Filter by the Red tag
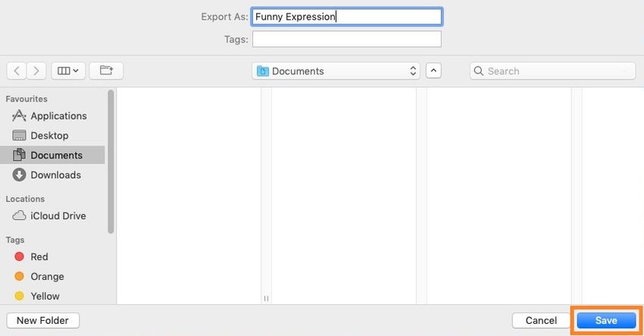The image size is (644, 336). pyautogui.click(x=52, y=256)
